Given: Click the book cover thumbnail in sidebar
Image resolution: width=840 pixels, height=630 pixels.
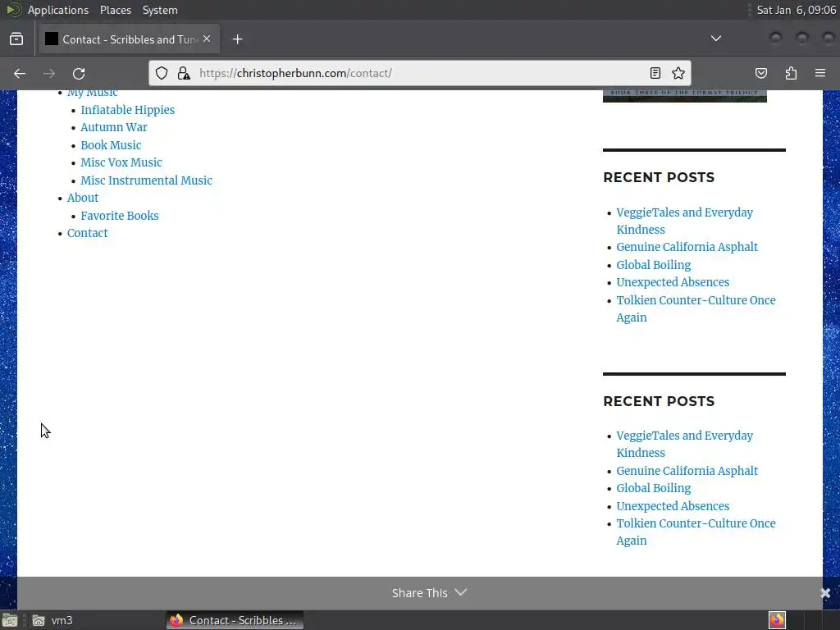Looking at the screenshot, I should [685, 96].
